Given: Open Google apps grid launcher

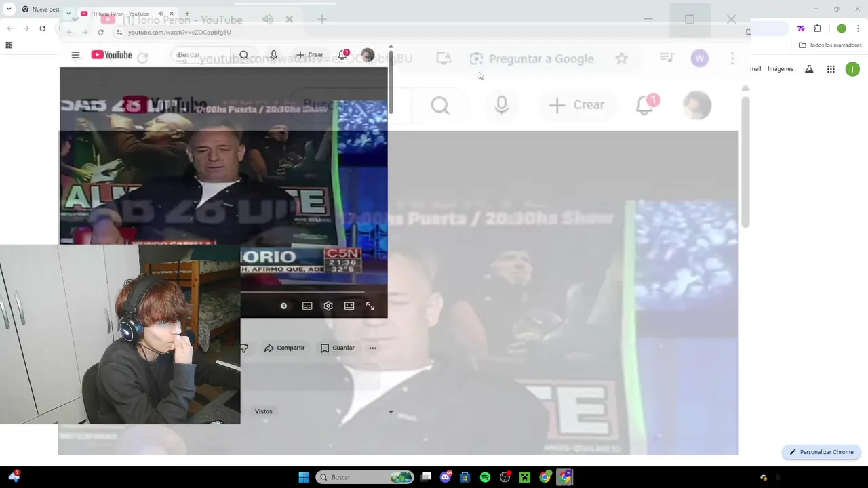Looking at the screenshot, I should [x=831, y=69].
